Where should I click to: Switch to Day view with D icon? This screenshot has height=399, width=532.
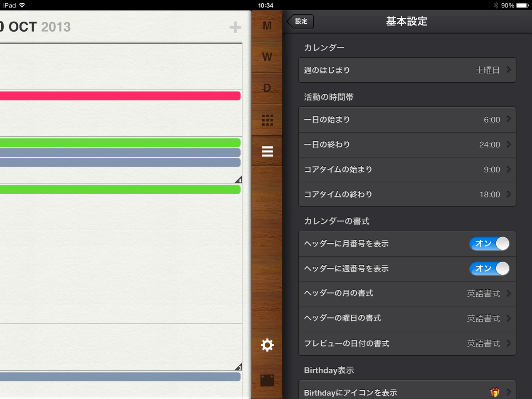coord(267,88)
